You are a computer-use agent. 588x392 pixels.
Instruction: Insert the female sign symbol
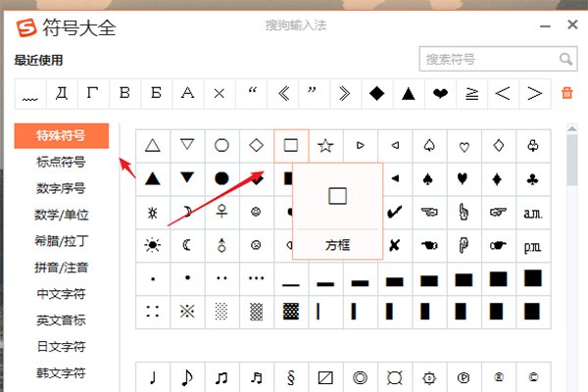click(221, 212)
